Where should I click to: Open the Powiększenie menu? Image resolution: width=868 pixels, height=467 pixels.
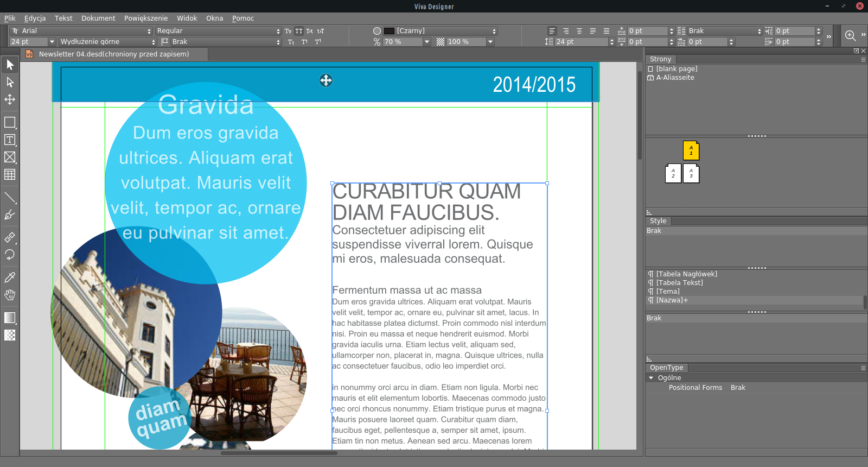tap(146, 18)
